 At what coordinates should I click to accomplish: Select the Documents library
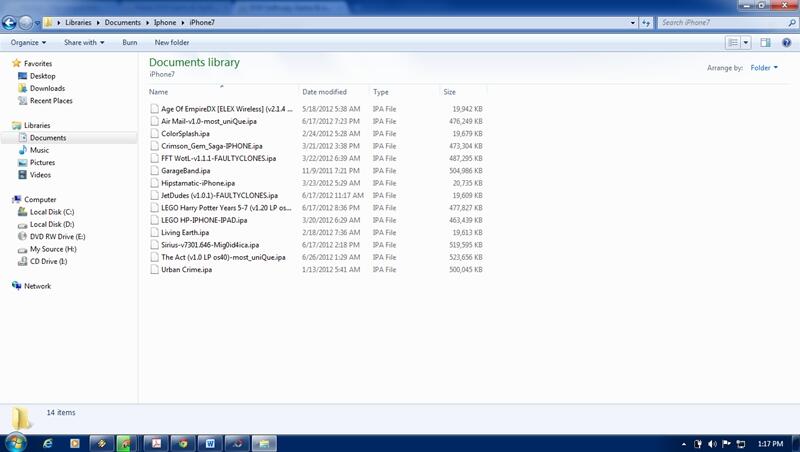48,138
